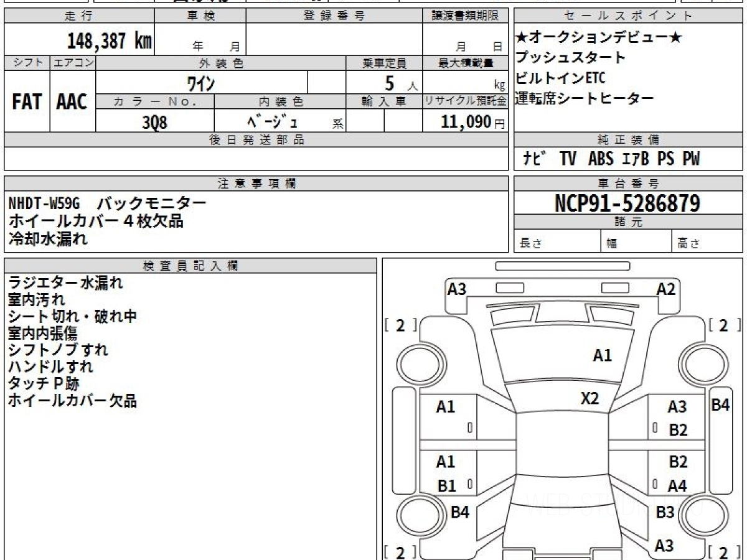Click the 注意事項欄 header
The image size is (747, 560).
click(256, 184)
